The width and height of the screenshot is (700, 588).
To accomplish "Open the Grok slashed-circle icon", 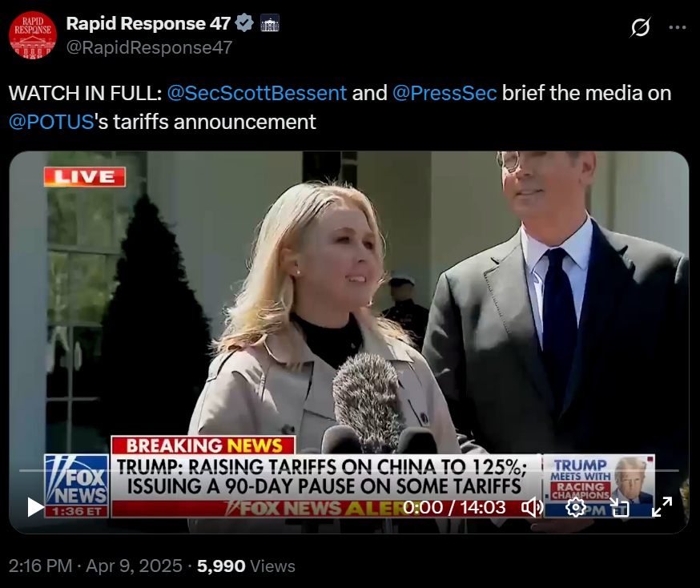I will 640,27.
